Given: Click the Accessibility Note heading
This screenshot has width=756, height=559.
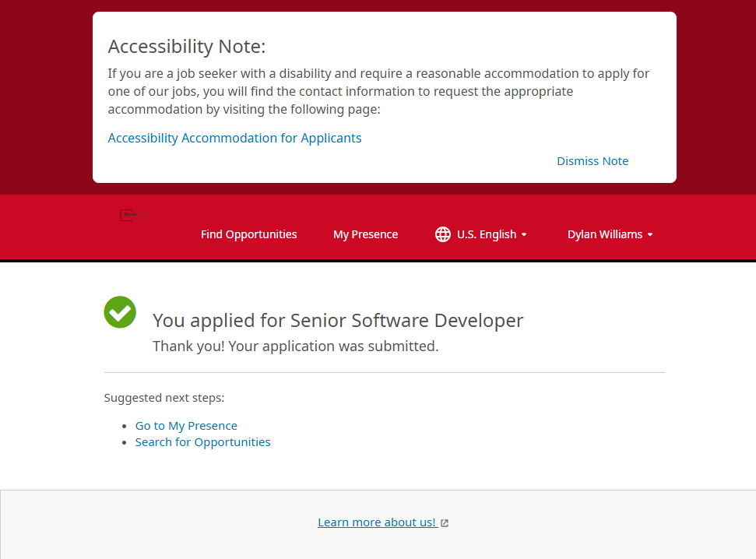Looking at the screenshot, I should point(187,47).
